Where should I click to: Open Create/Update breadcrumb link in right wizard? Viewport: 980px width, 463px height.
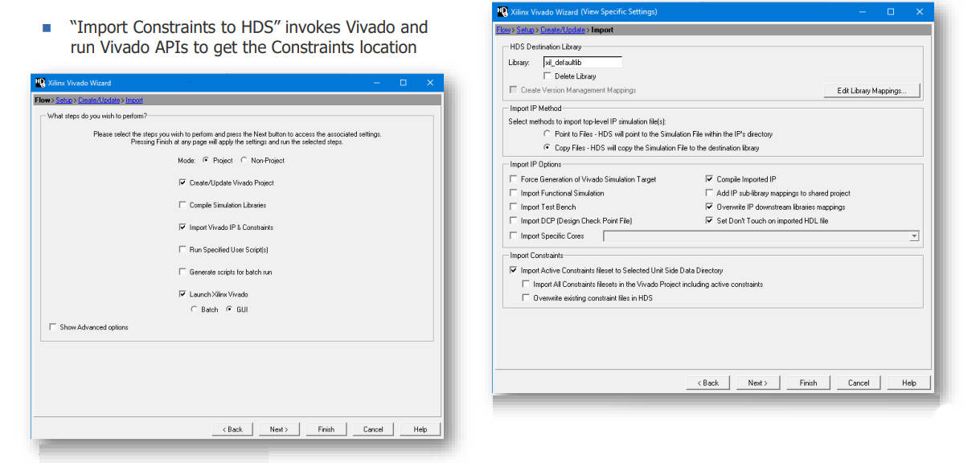[x=563, y=30]
